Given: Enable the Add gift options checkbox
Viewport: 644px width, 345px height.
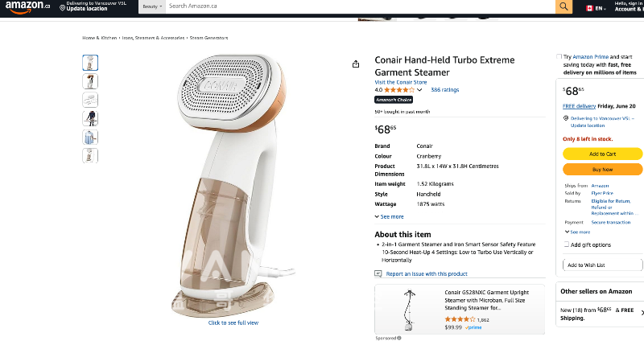Looking at the screenshot, I should coord(566,244).
